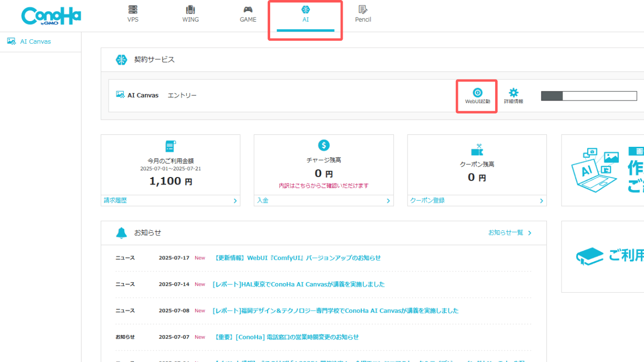Click the AI Canvas row image icon
Screen dimensions: 644x362
pyautogui.click(x=120, y=95)
